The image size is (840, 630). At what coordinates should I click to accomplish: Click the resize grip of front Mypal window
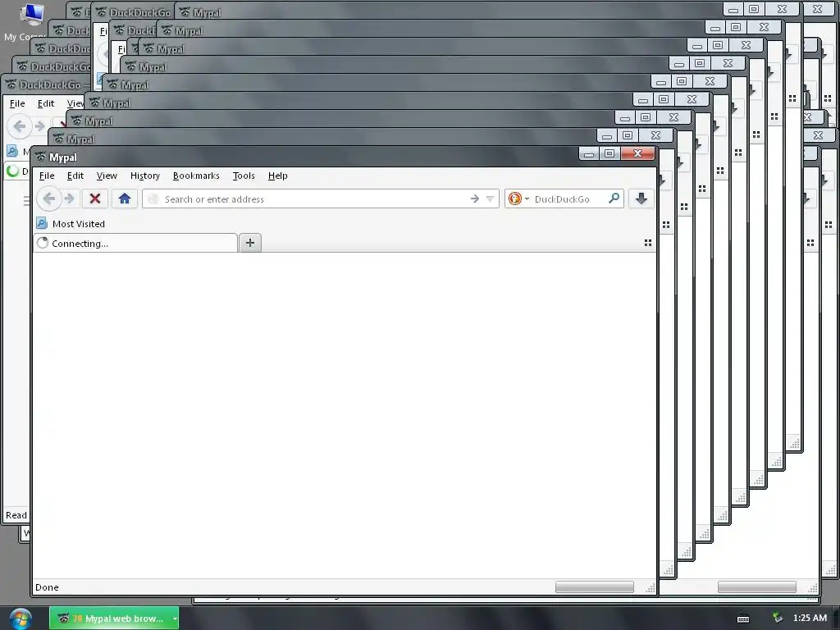click(x=651, y=588)
